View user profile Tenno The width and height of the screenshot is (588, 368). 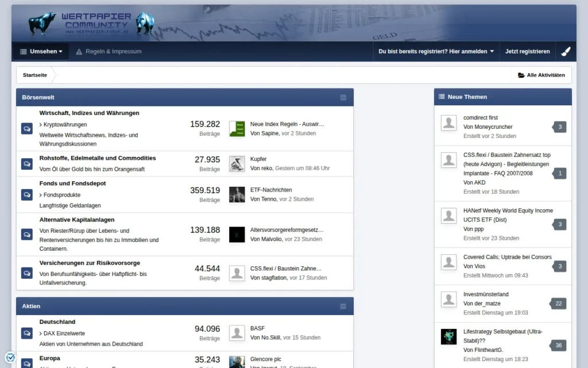click(269, 199)
